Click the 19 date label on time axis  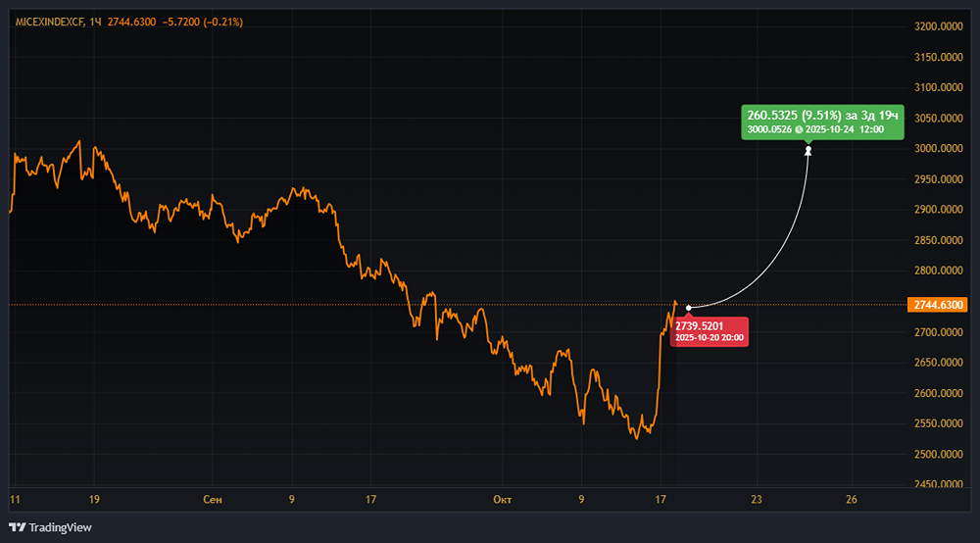click(x=94, y=500)
